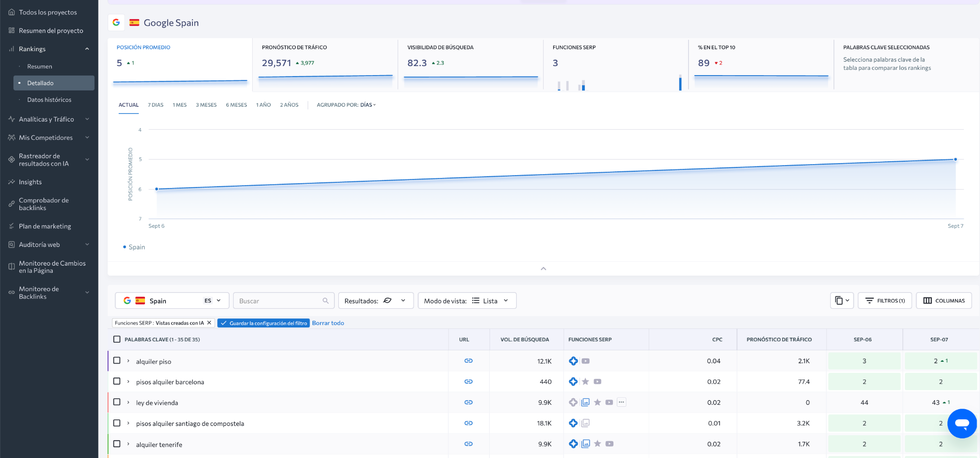This screenshot has width=980, height=458.
Task: Remove the Vistas creadas con IA filter chip
Action: [x=209, y=323]
